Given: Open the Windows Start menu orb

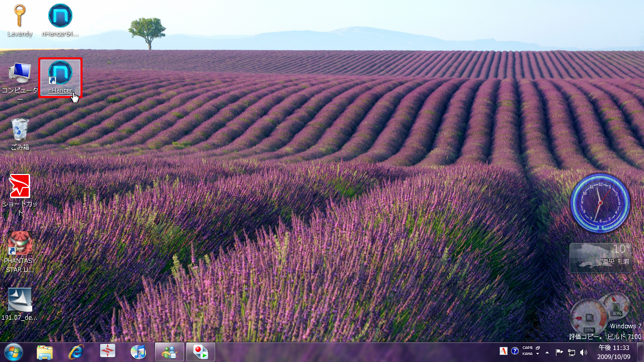Looking at the screenshot, I should tap(14, 352).
